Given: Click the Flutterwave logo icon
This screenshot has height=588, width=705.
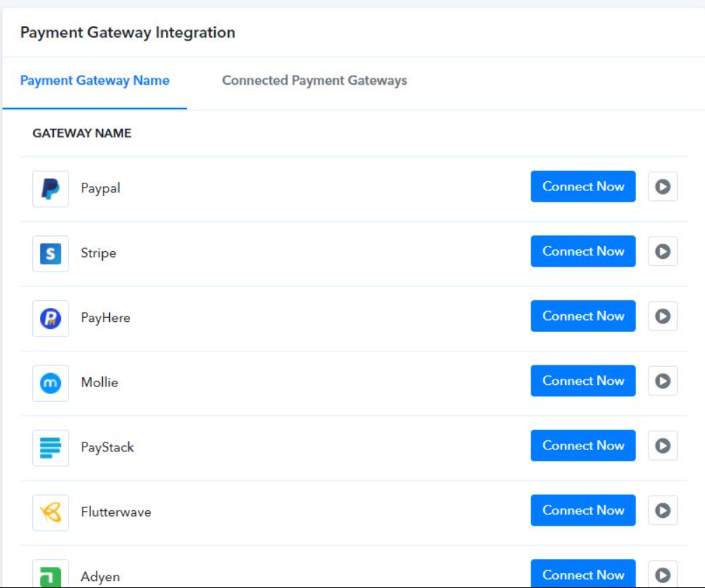Looking at the screenshot, I should pos(50,512).
